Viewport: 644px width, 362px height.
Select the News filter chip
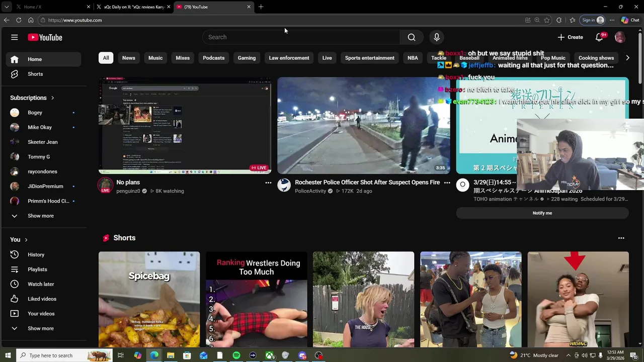[129, 58]
